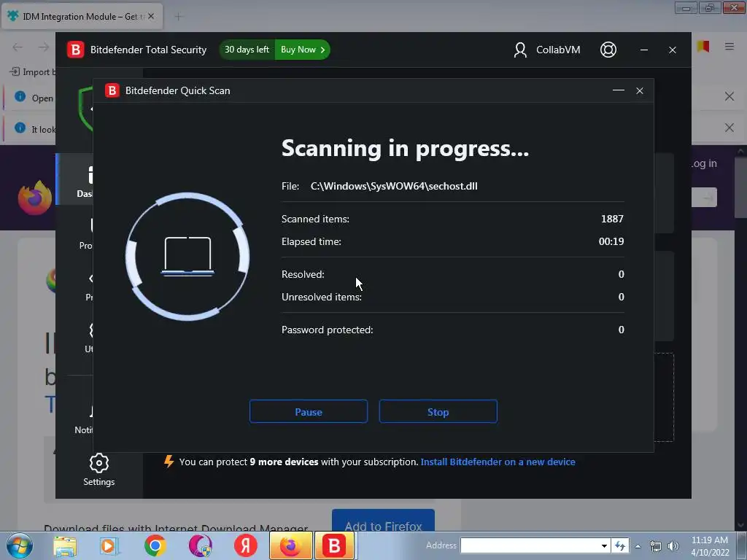Switch to Firefox in the taskbar

290,545
